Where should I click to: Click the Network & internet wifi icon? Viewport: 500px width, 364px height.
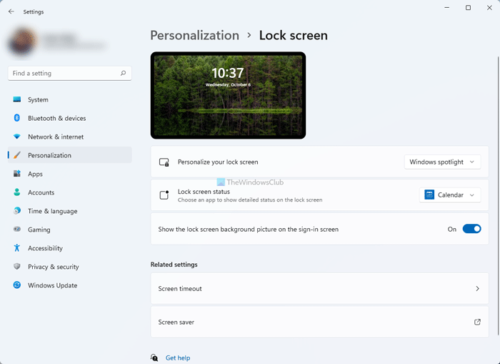point(17,136)
